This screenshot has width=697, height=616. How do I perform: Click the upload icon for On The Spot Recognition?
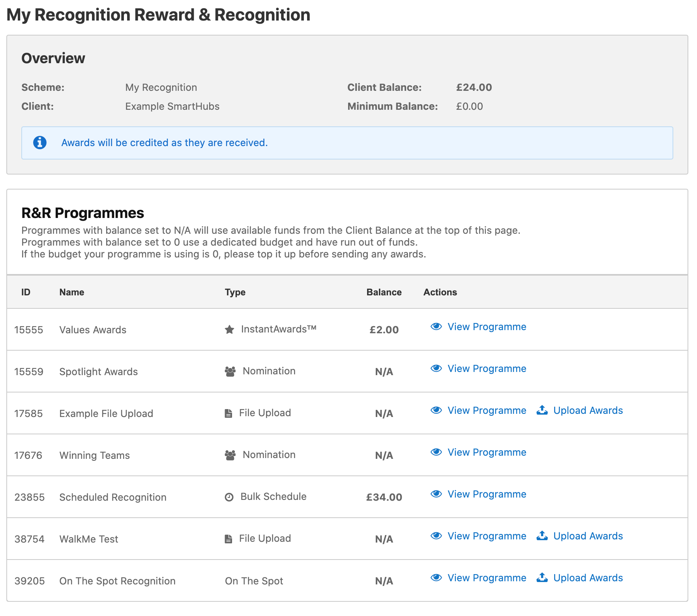542,577
